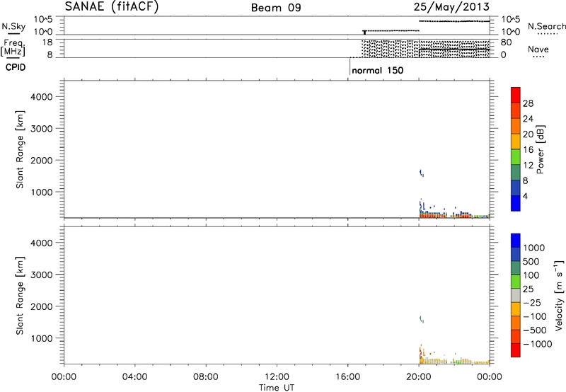Viewport: 566px width, 392px height.
Task: Click the Time UT axis title
Action: click(x=277, y=388)
